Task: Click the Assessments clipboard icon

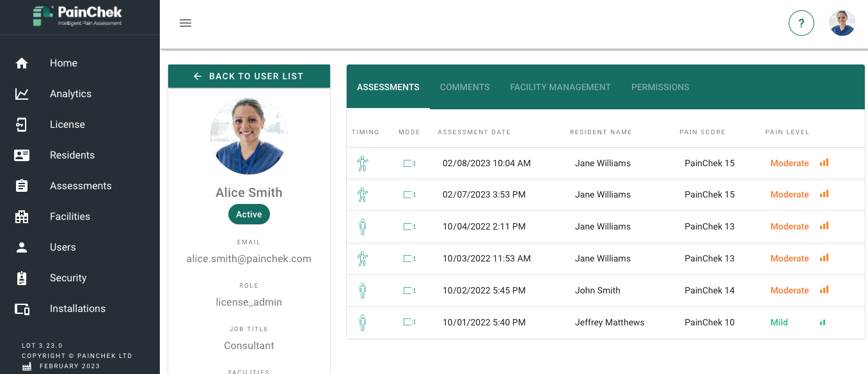Action: [x=22, y=186]
